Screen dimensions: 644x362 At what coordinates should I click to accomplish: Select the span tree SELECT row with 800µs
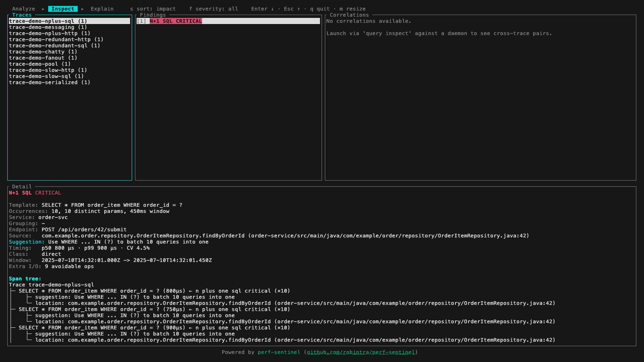click(154, 291)
